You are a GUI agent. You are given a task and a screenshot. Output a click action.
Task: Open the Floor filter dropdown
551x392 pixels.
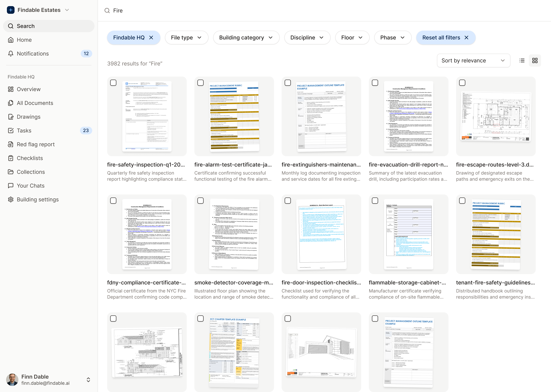pos(352,38)
